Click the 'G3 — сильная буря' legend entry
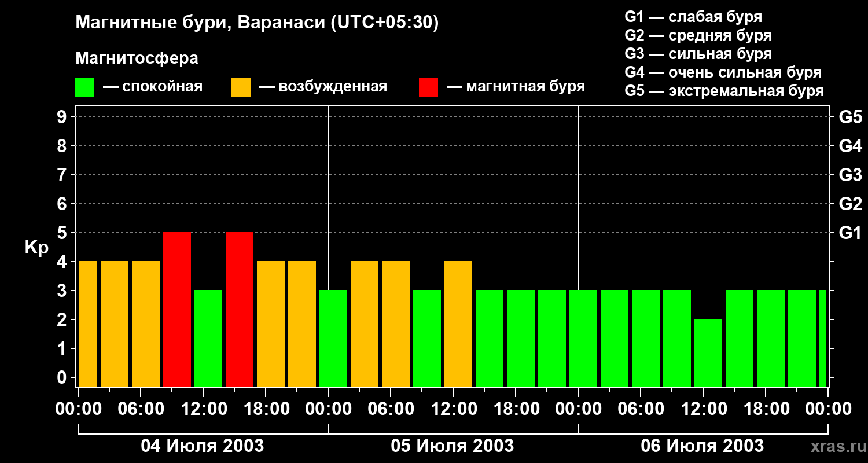Image resolution: width=868 pixels, height=463 pixels. (x=698, y=54)
